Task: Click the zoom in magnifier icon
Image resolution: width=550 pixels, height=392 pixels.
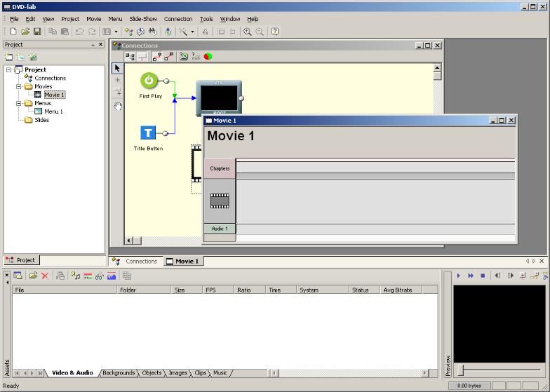Action: coord(248,32)
